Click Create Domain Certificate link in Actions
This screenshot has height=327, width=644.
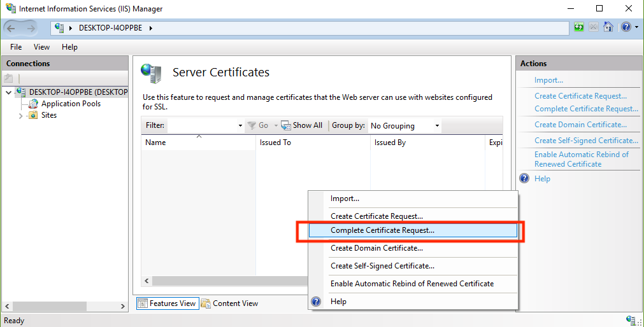580,125
